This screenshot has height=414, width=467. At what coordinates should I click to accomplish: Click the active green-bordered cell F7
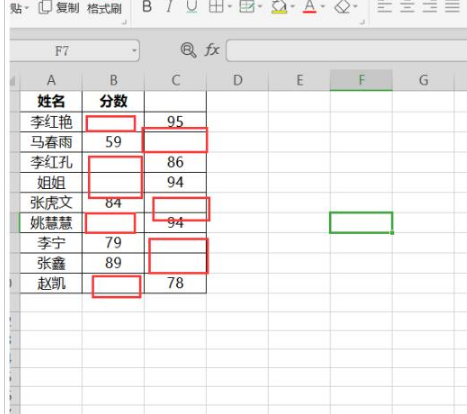361,223
